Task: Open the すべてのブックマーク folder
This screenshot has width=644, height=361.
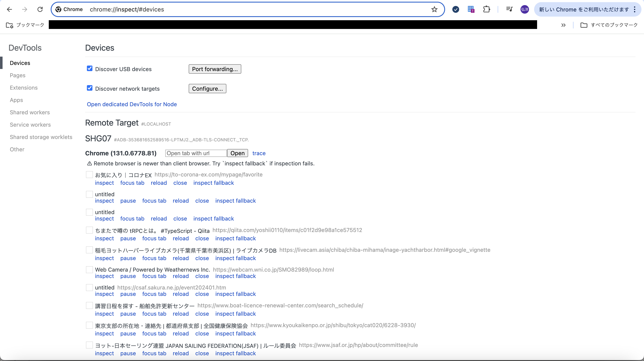Action: 609,25
